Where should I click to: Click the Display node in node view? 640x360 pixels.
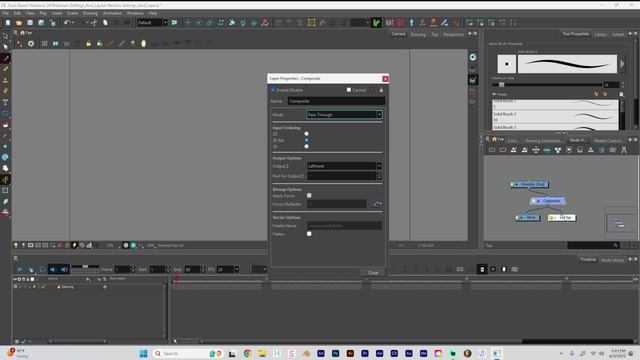[562, 218]
